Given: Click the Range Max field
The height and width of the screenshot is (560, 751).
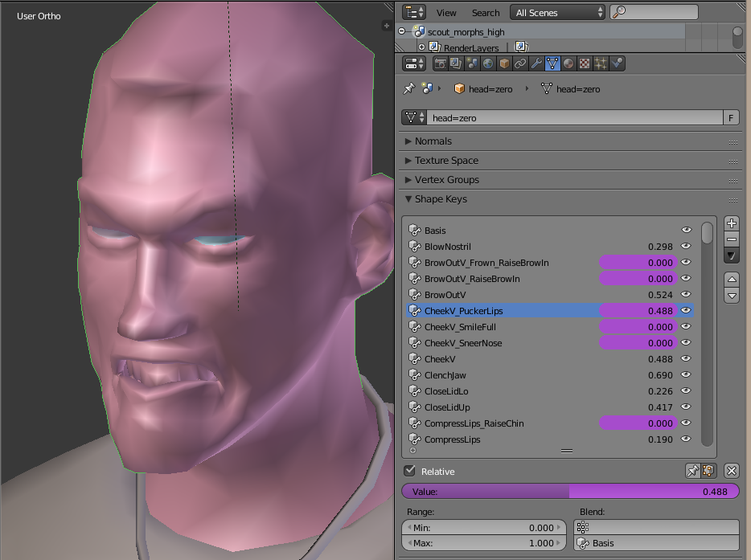Looking at the screenshot, I should (484, 543).
